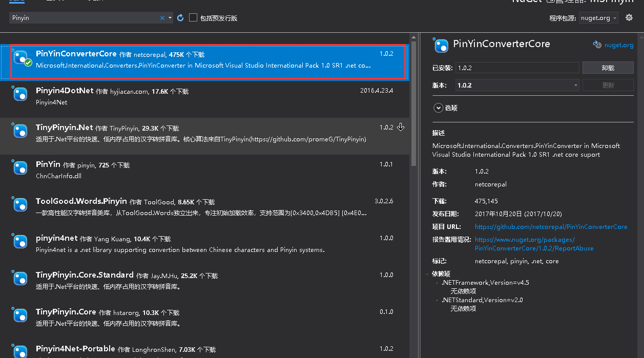Click version 3.0.2.6 of ToolGood.Words.Pinyin
Image resolution: width=644 pixels, height=358 pixels.
point(384,201)
